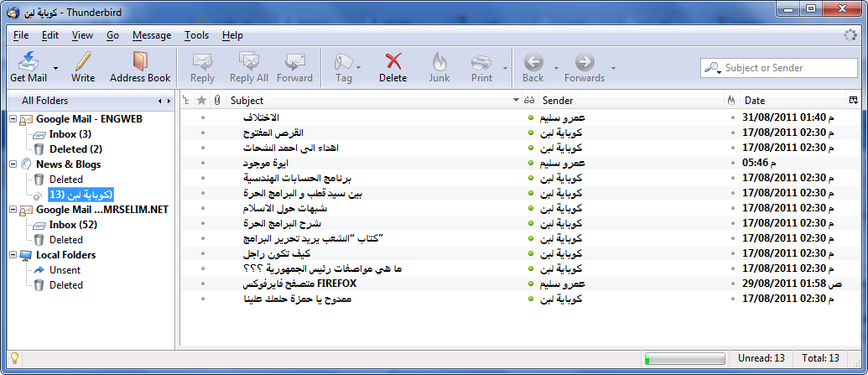Click the Reply toolbar button

coord(203,67)
